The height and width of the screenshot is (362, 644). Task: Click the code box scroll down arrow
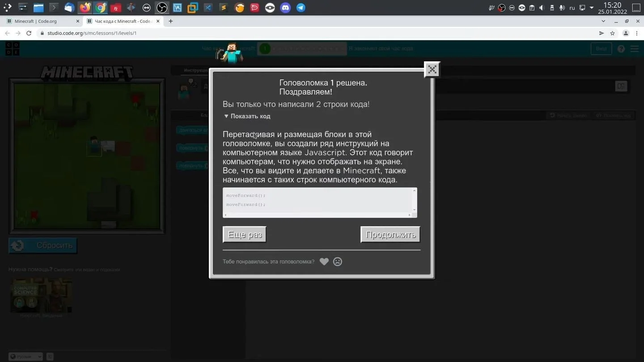coord(414,210)
